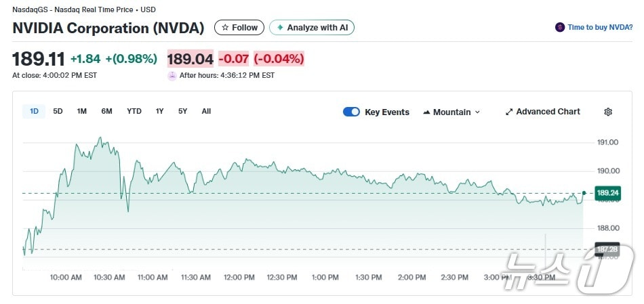The image size is (644, 304).
Task: Click the star icon in Follow
Action: click(225, 28)
